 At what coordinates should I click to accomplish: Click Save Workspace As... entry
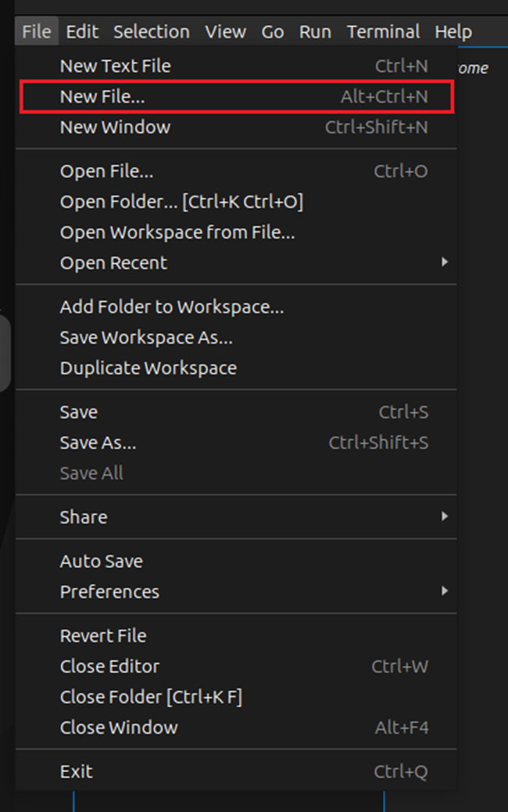pos(146,338)
